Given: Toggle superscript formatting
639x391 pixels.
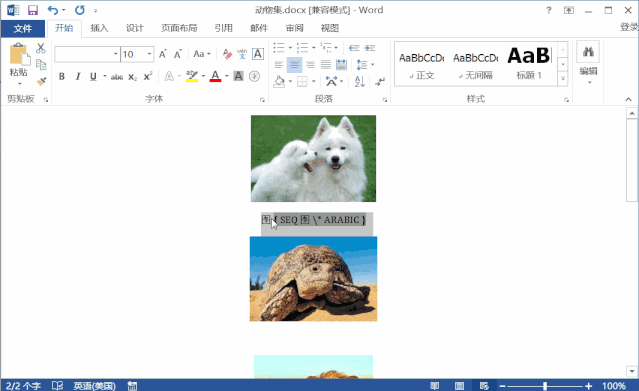Looking at the screenshot, I should point(148,76).
